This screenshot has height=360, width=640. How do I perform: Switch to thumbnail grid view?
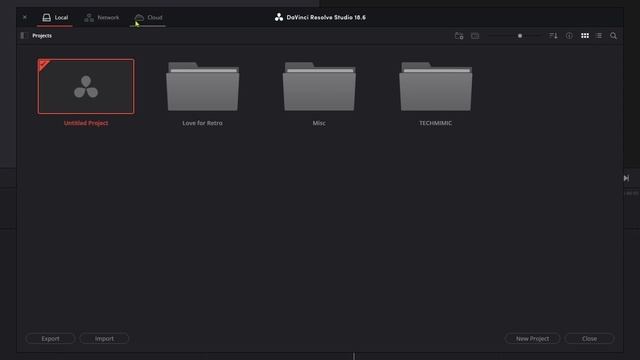pyautogui.click(x=585, y=36)
